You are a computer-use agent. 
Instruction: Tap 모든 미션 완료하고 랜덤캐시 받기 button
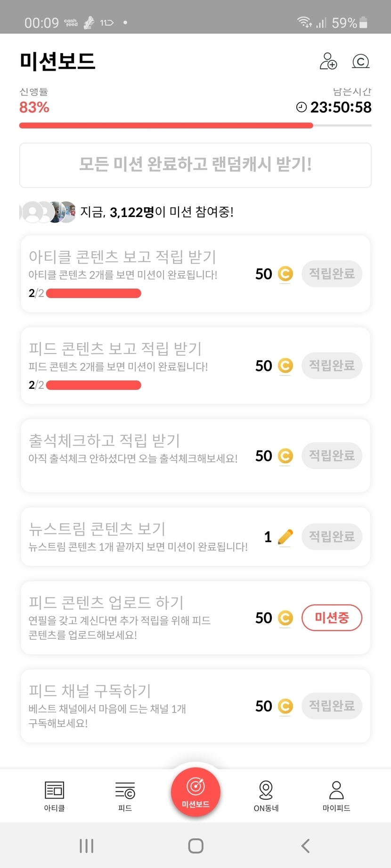pyautogui.click(x=195, y=165)
